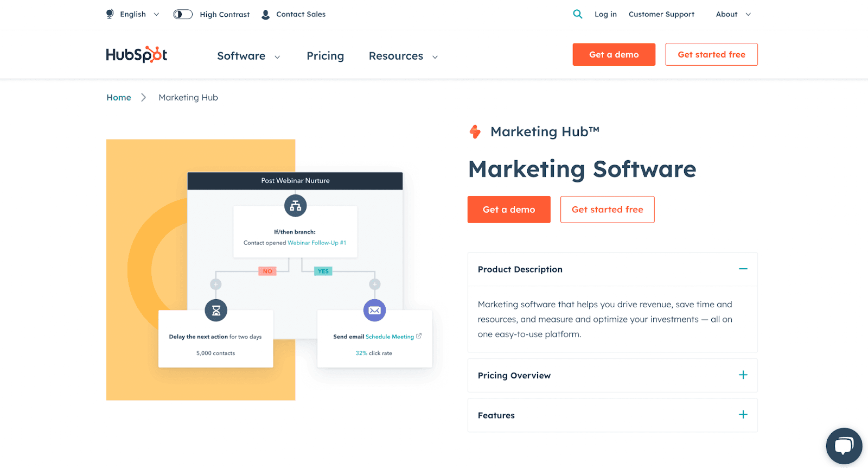Go to Customer Support
This screenshot has width=868, height=468.
click(661, 14)
